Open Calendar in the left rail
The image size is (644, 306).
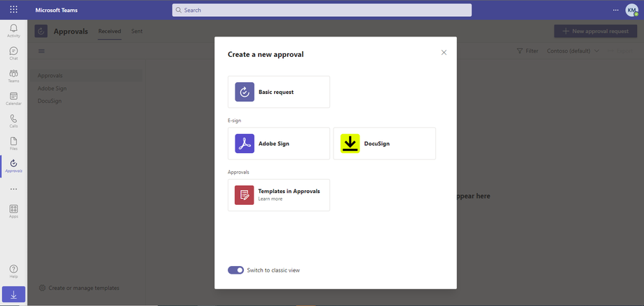coord(13,99)
